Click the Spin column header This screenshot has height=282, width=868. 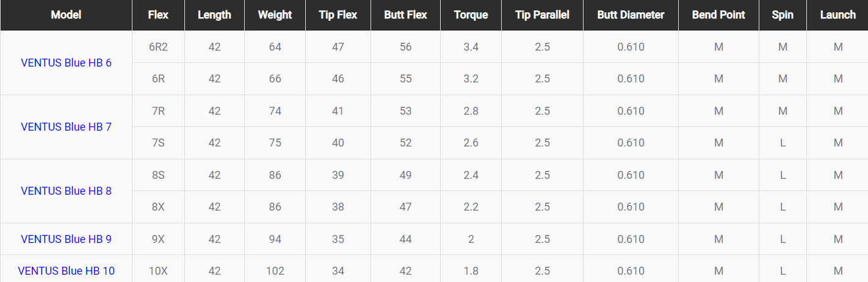pos(783,15)
